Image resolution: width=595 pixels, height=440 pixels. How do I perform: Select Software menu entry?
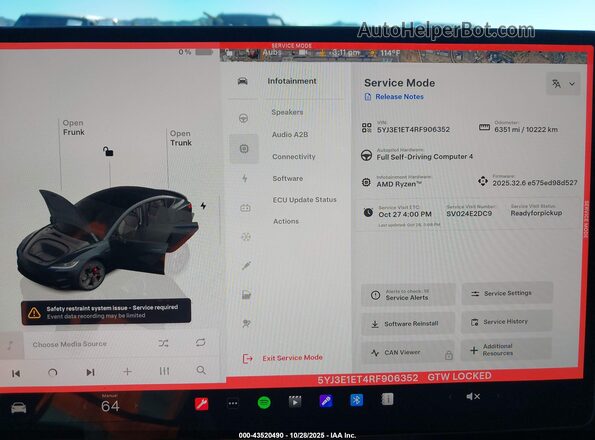tap(288, 178)
